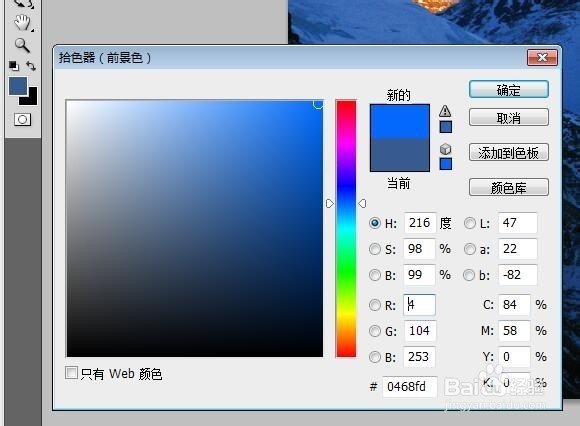Viewport: 580px width, 426px height.
Task: Click the web-safe color swatch below cube
Action: (446, 164)
